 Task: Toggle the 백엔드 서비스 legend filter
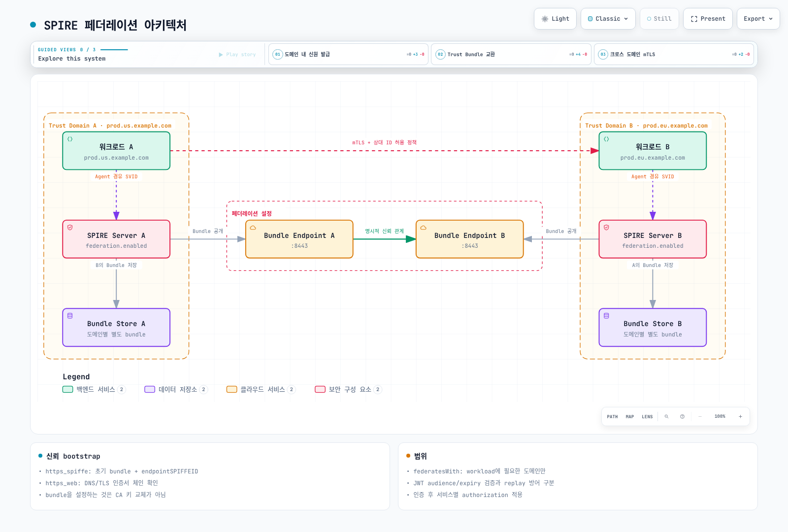click(94, 389)
